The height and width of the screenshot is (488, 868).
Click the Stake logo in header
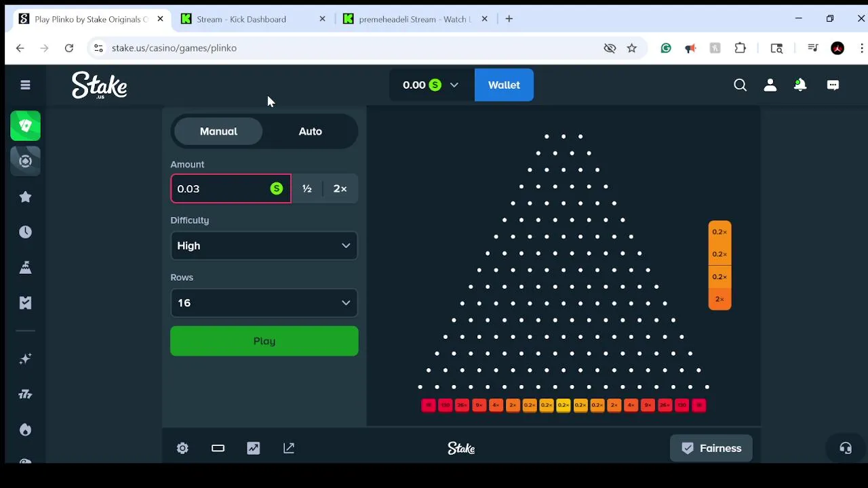coord(100,85)
